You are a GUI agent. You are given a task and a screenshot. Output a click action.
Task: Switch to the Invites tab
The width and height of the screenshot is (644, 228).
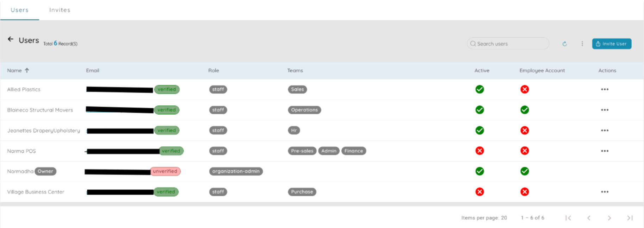pos(60,10)
